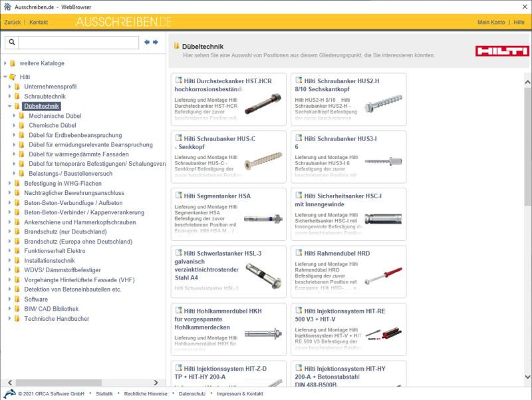Open the HST-HCR anchor product image

(263, 104)
